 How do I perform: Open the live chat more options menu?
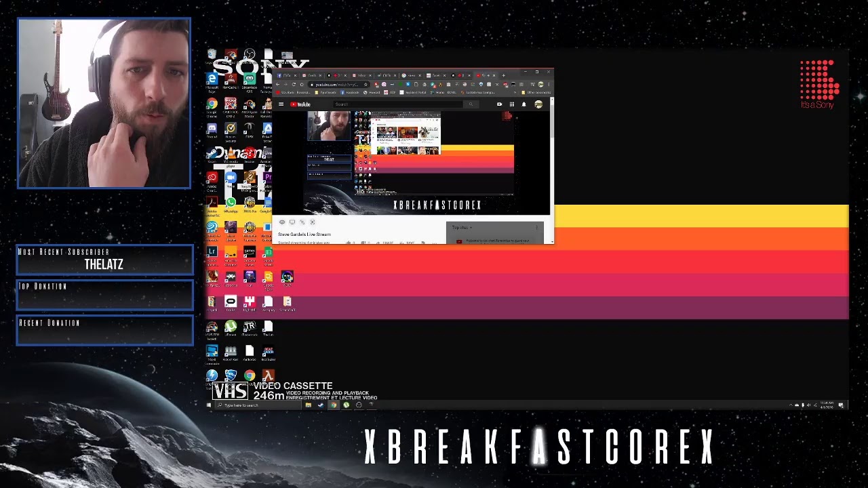click(537, 228)
